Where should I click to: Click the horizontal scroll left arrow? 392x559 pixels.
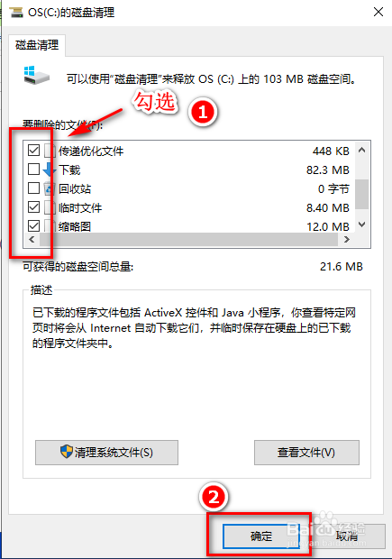[x=32, y=240]
